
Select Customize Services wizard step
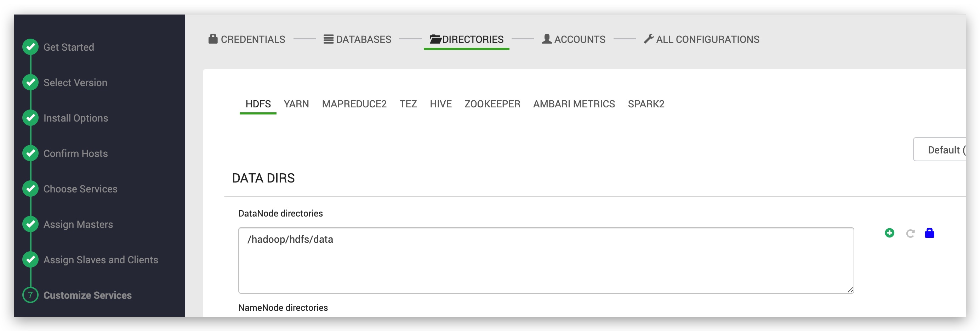pos(87,295)
